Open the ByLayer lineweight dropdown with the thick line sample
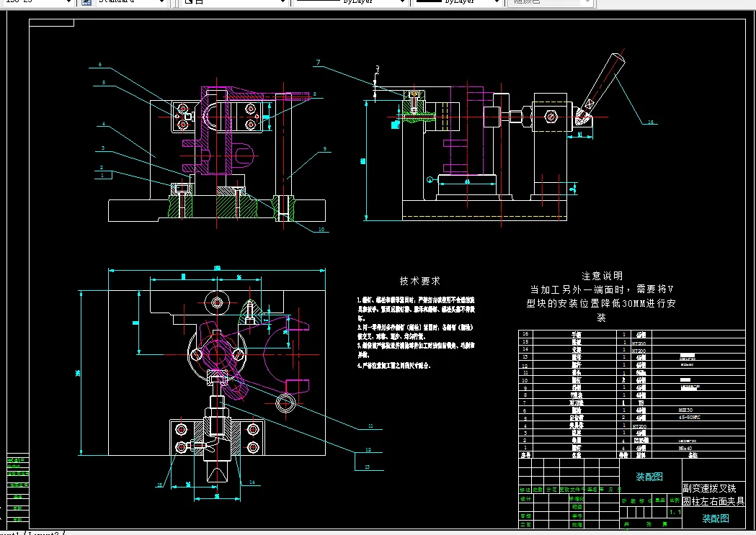This screenshot has height=535, width=756. click(457, 2)
